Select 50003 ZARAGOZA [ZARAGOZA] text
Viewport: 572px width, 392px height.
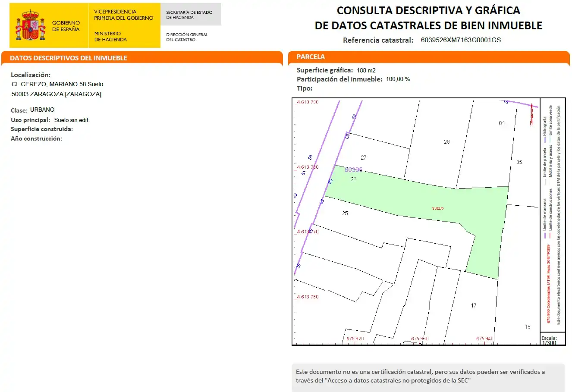[x=57, y=94]
